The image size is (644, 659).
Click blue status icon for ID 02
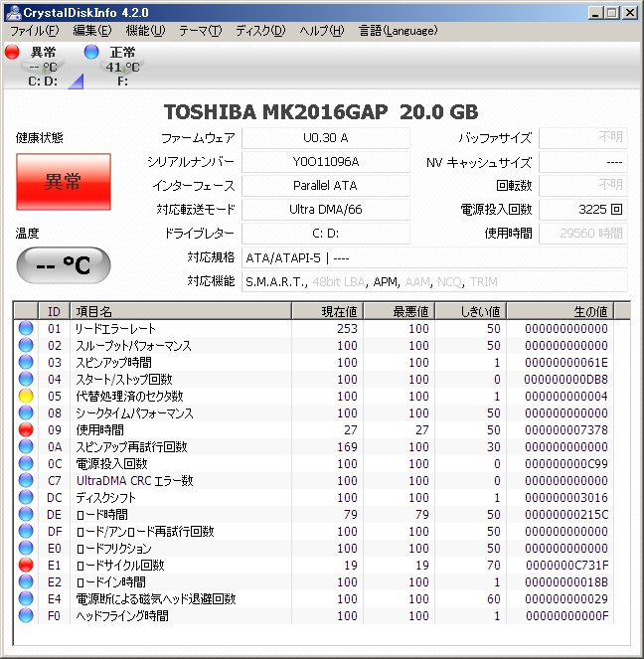(x=26, y=345)
